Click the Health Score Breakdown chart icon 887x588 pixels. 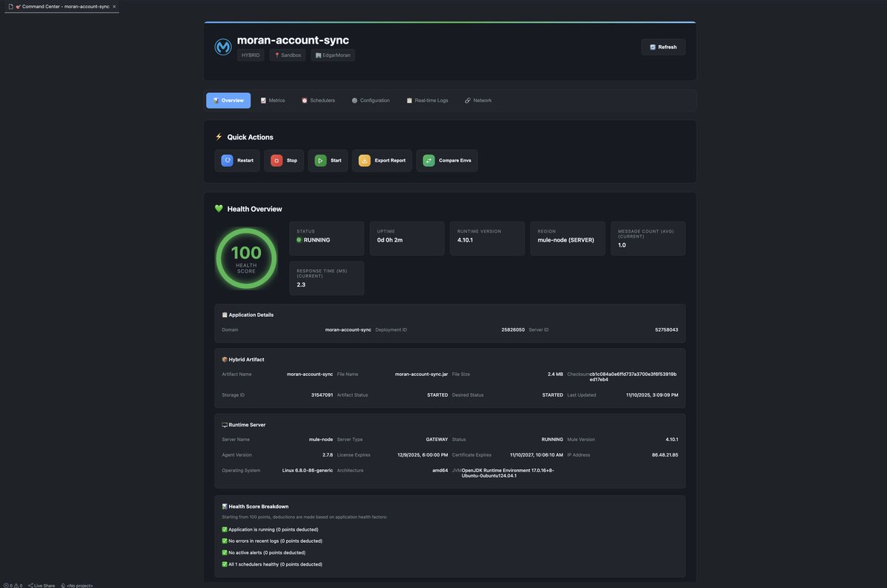click(x=225, y=507)
